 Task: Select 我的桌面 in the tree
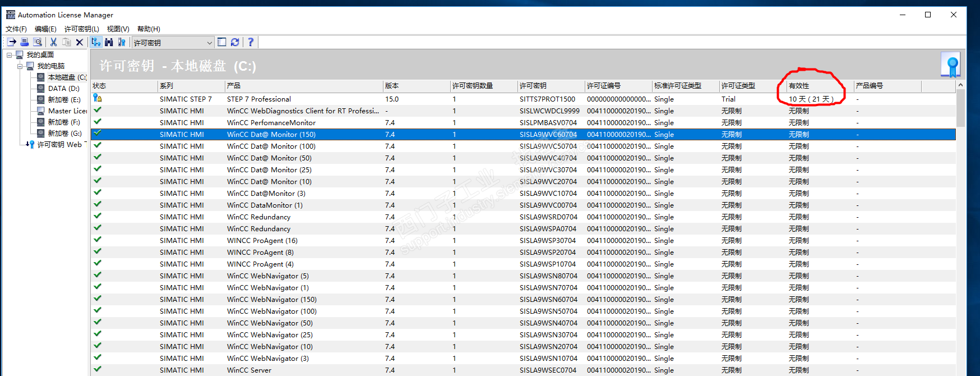click(x=40, y=55)
